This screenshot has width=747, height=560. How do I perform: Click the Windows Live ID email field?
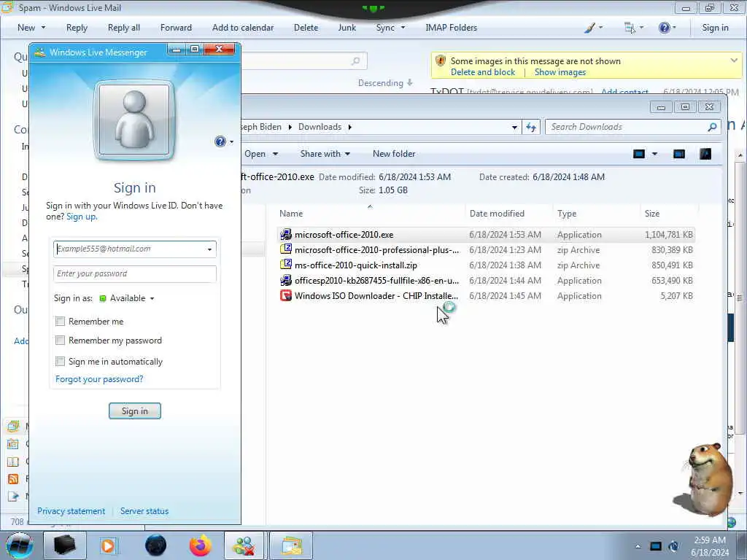pyautogui.click(x=135, y=249)
